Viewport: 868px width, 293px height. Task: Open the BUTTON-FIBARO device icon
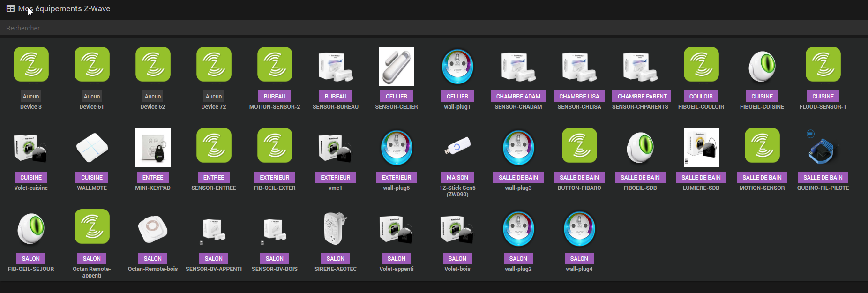click(x=579, y=145)
